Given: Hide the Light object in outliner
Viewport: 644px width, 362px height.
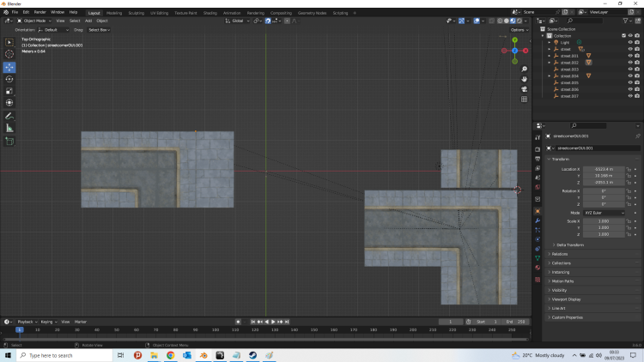Looking at the screenshot, I should point(630,42).
